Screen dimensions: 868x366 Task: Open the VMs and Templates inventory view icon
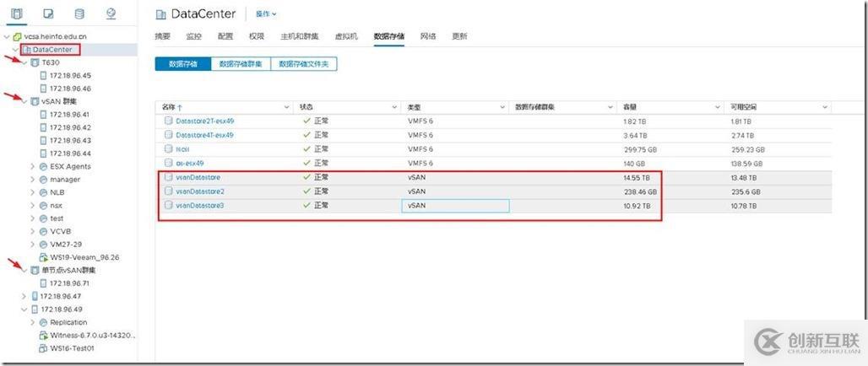pos(48,13)
